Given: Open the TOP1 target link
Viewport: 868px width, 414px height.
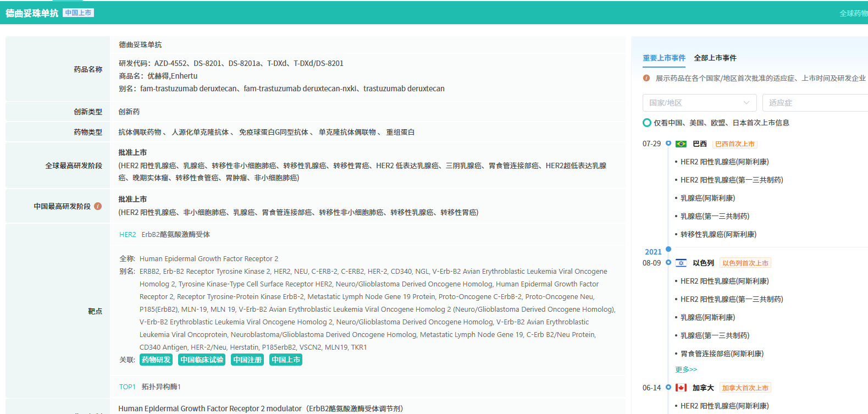Looking at the screenshot, I should click(128, 387).
